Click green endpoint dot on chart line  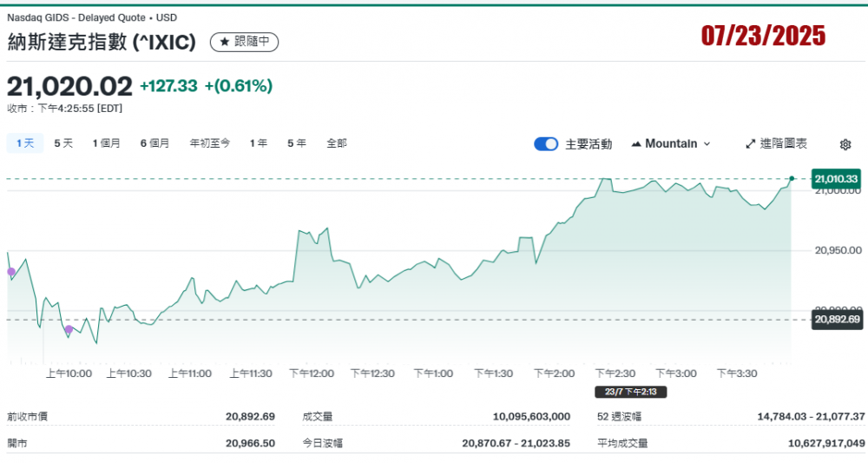click(x=792, y=178)
